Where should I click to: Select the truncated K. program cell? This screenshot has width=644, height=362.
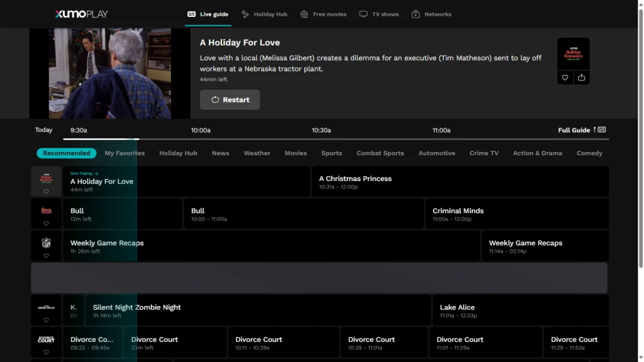74,310
